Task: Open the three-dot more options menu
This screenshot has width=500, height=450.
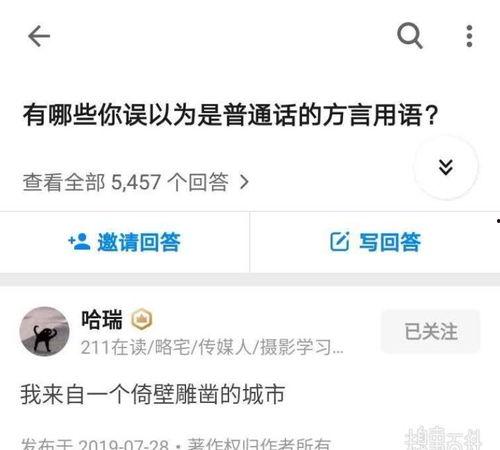Action: pyautogui.click(x=469, y=36)
